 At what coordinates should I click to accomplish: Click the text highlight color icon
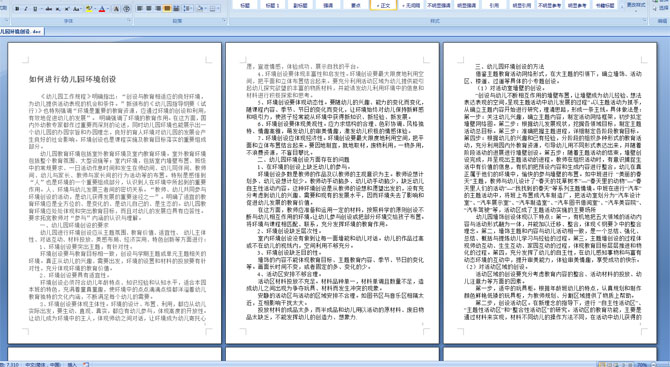point(89,9)
